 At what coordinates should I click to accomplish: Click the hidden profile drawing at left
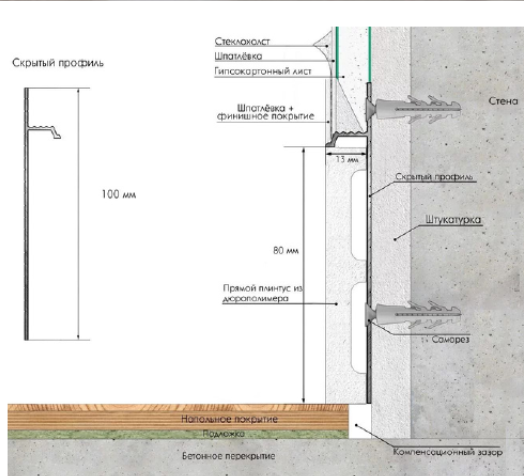pos(42,214)
